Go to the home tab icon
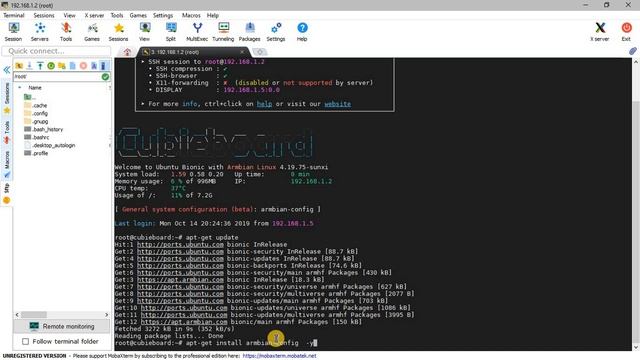 click(127, 52)
